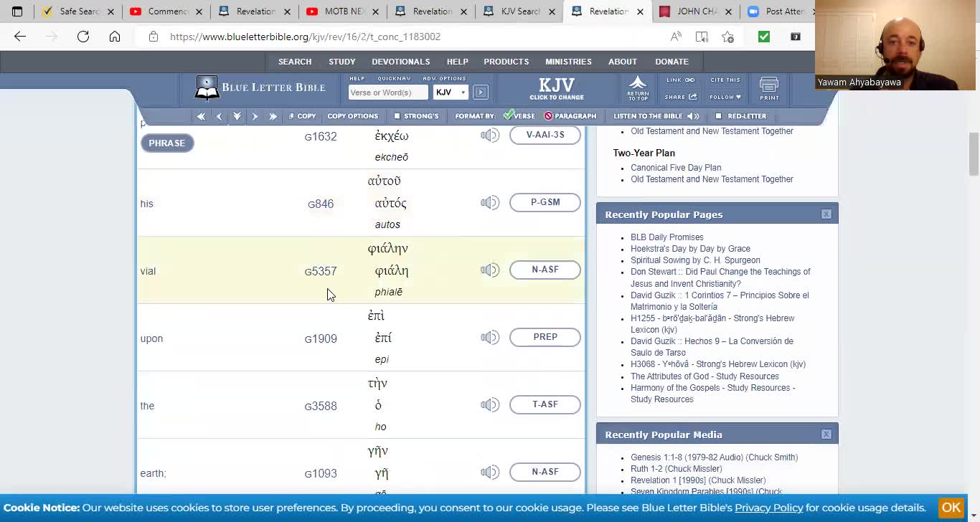Image resolution: width=980 pixels, height=522 pixels.
Task: Switch to the JOHN CHA browser tab
Action: click(696, 11)
